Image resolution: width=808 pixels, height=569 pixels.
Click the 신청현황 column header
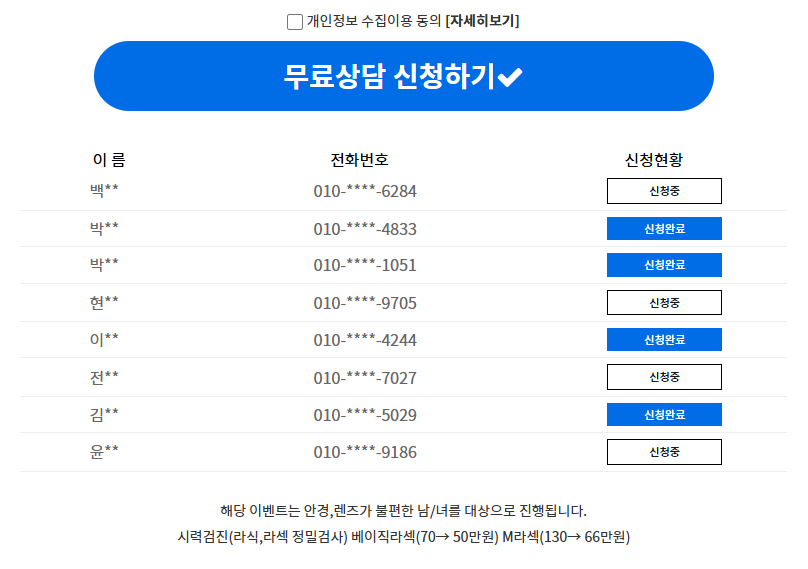point(654,160)
